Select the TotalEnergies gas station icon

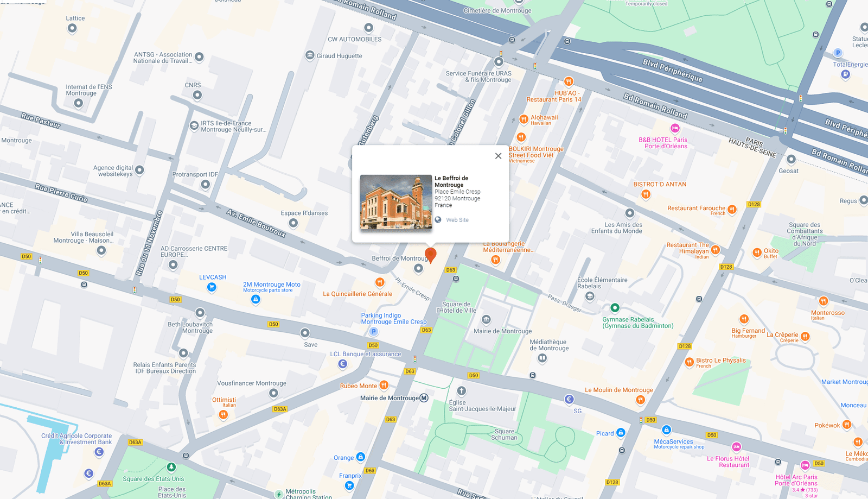(845, 74)
